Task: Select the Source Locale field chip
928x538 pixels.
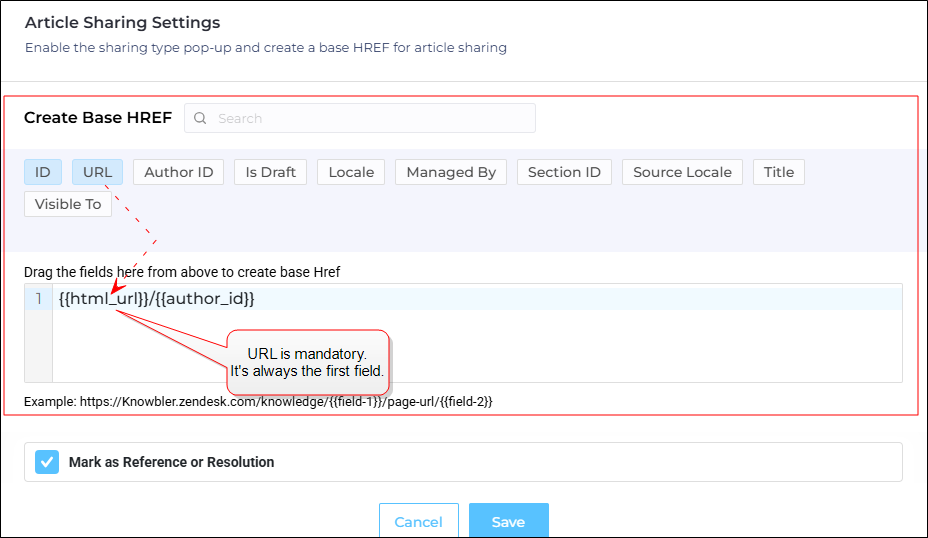Action: coord(682,172)
